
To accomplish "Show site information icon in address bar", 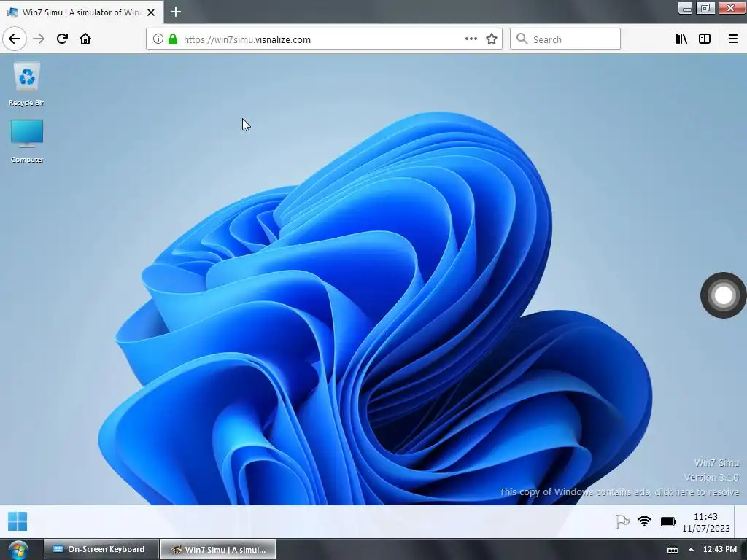I will coord(158,39).
